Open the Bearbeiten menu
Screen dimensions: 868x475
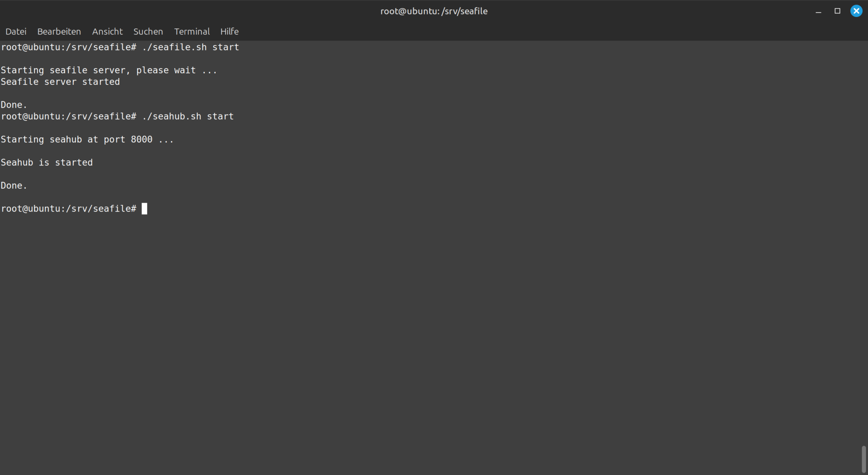click(x=59, y=31)
